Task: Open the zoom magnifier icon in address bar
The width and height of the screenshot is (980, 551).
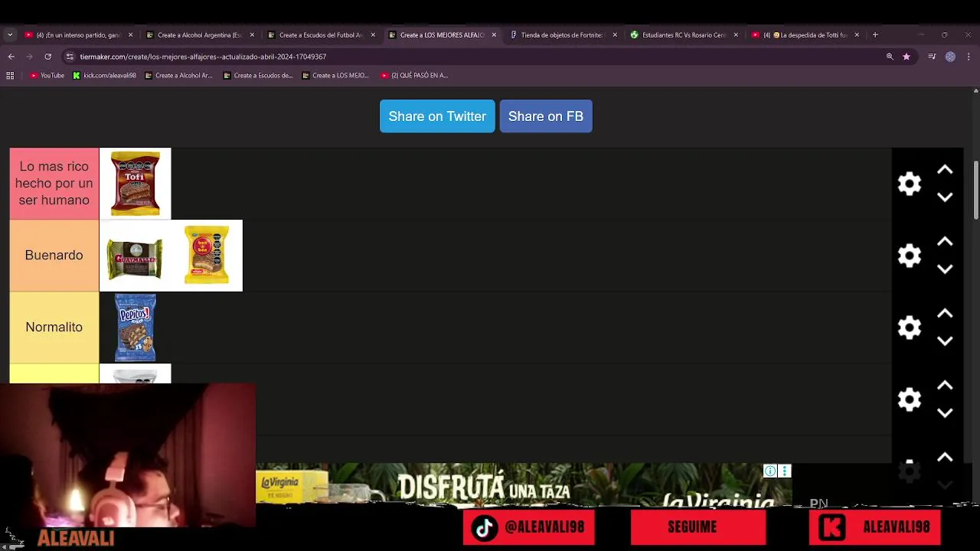Action: click(x=890, y=57)
